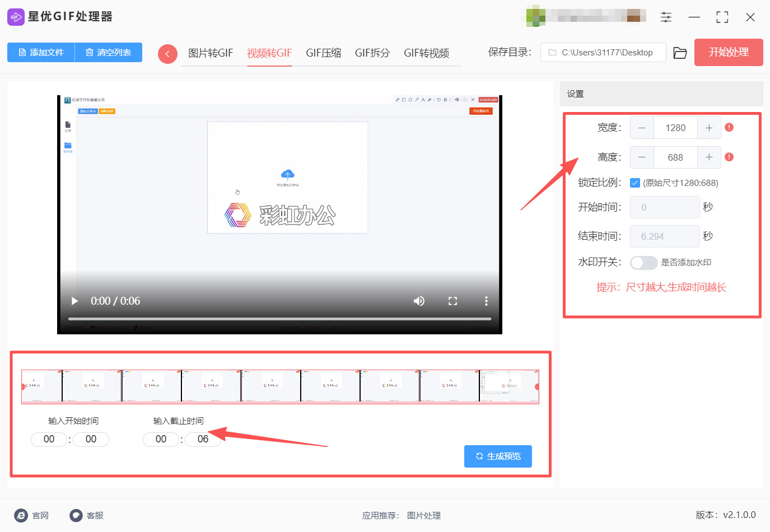Increase the height value
This screenshot has height=532, width=770.
pos(709,157)
